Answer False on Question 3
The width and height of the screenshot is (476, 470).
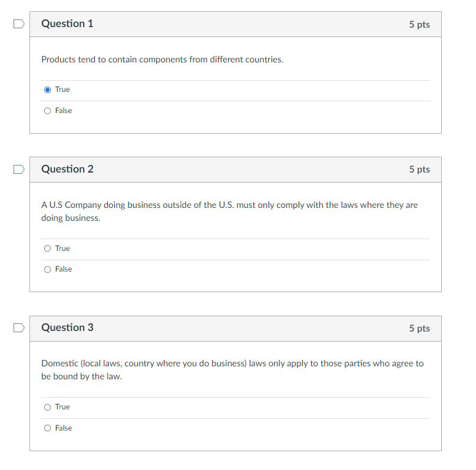48,428
